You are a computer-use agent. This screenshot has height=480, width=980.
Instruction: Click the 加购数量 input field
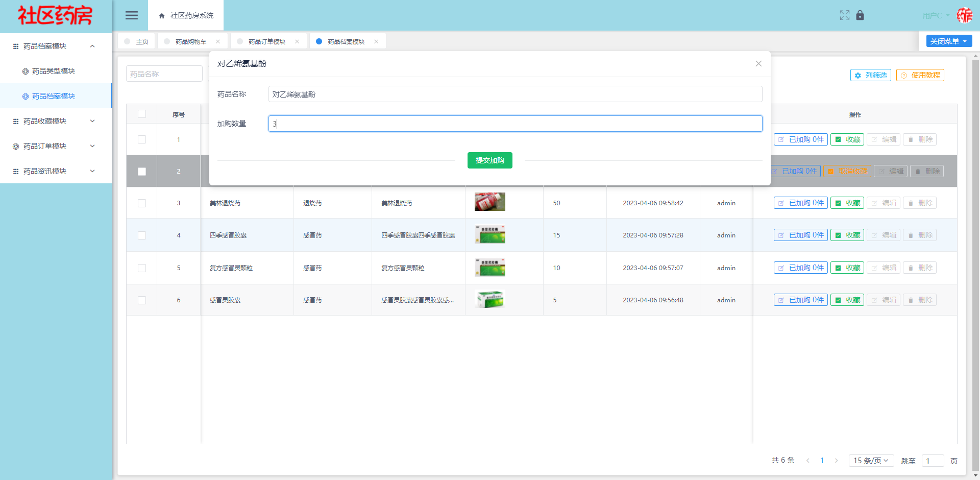click(x=516, y=124)
